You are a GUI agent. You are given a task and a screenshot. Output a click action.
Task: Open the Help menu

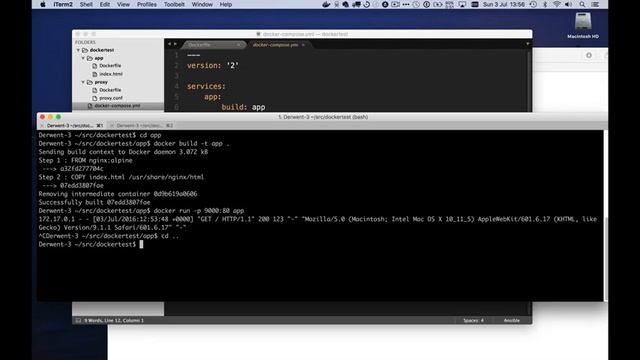pyautogui.click(x=226, y=4)
